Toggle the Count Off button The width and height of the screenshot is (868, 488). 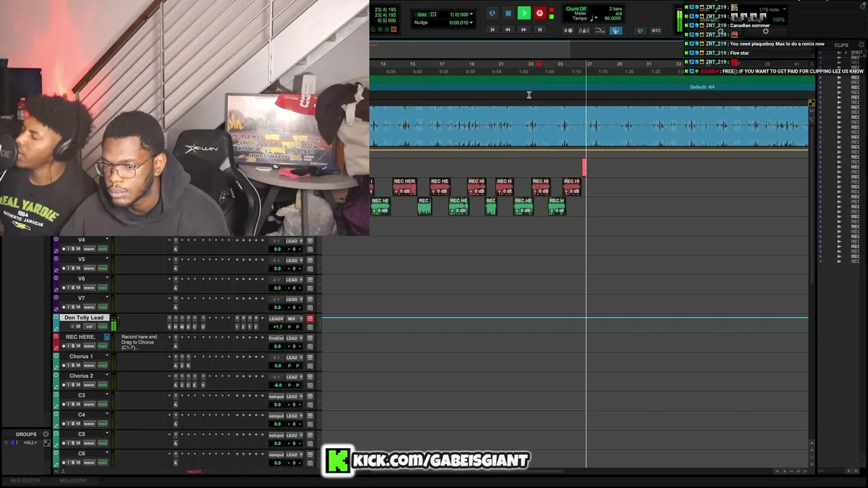576,9
